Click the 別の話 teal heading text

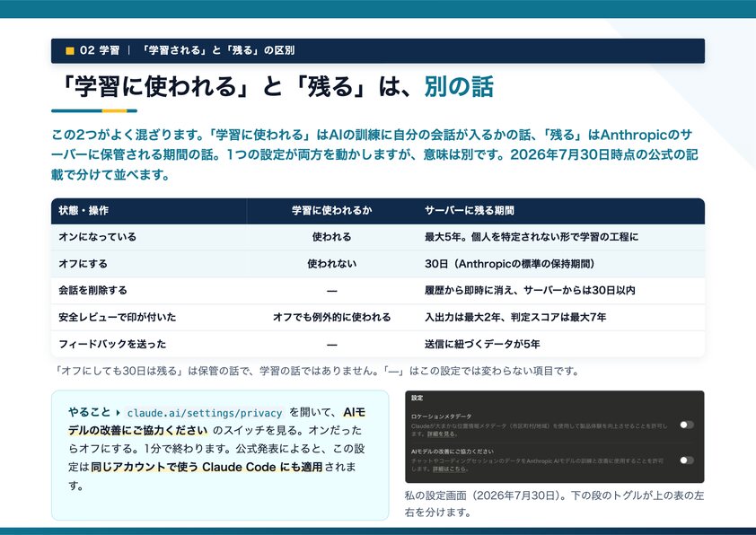click(x=459, y=87)
